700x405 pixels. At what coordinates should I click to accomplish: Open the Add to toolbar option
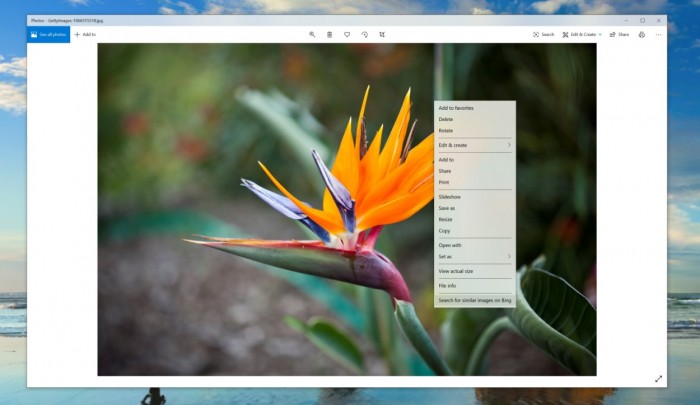(x=85, y=34)
